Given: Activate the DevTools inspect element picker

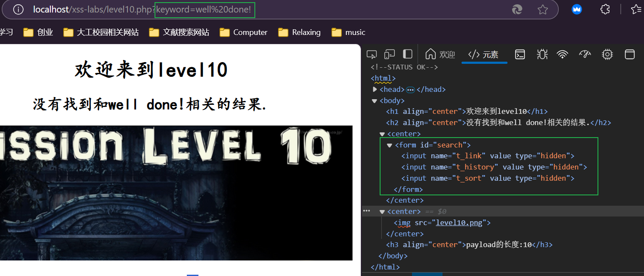Looking at the screenshot, I should [x=372, y=54].
